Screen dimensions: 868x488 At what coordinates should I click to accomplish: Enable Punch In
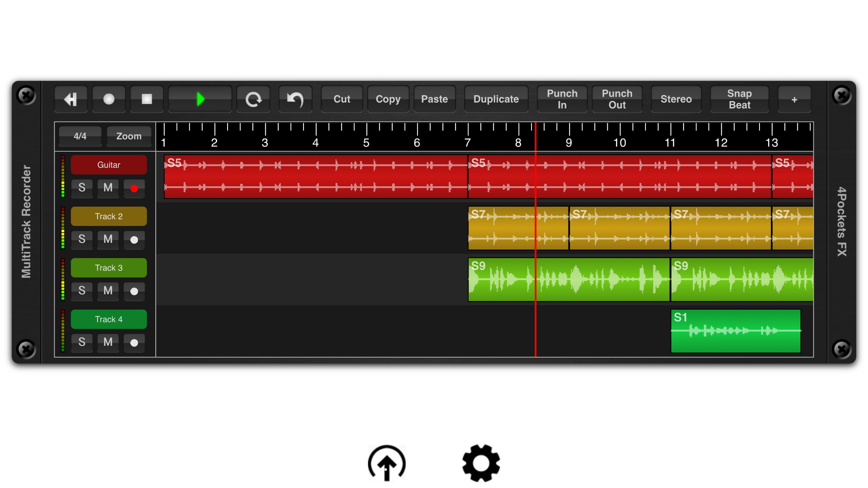[x=562, y=99]
